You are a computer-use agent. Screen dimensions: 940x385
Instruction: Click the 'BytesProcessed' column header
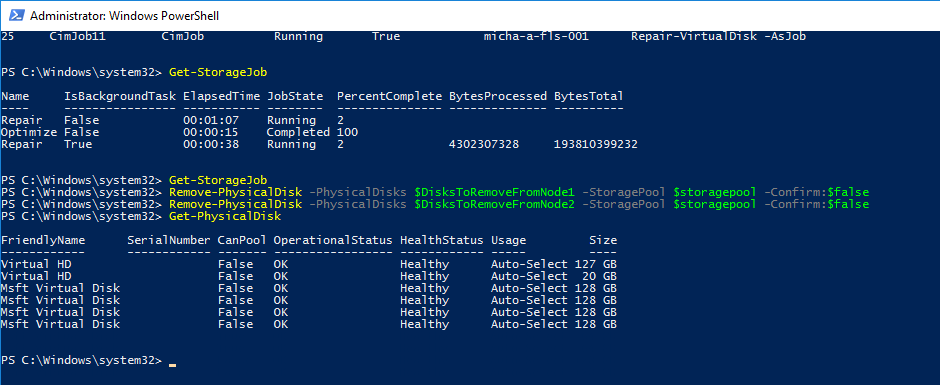pos(498,96)
